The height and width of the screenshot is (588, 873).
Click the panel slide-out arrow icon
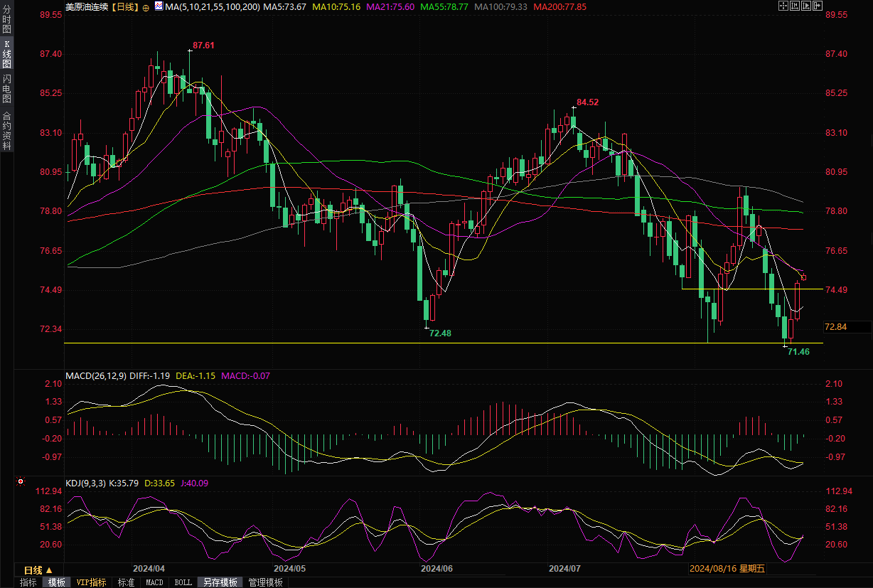pyautogui.click(x=818, y=6)
